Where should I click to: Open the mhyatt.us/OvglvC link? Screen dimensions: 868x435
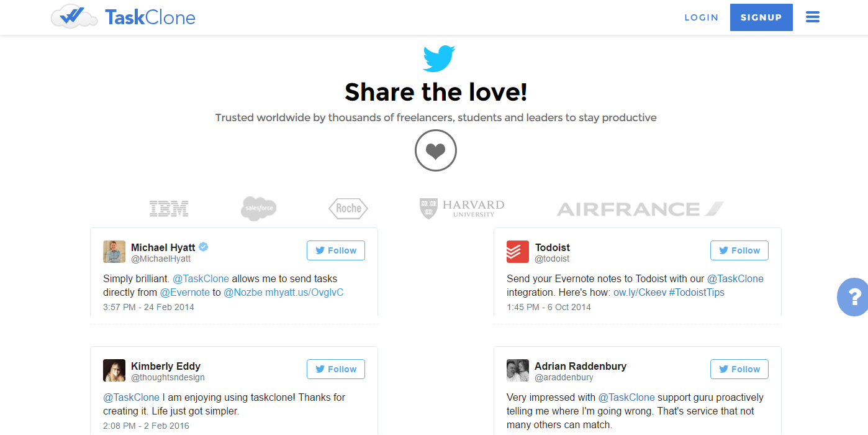coord(305,292)
